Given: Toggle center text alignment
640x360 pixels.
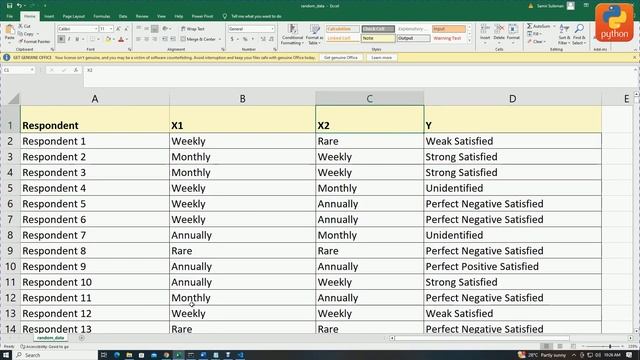Looking at the screenshot, I should [x=147, y=39].
